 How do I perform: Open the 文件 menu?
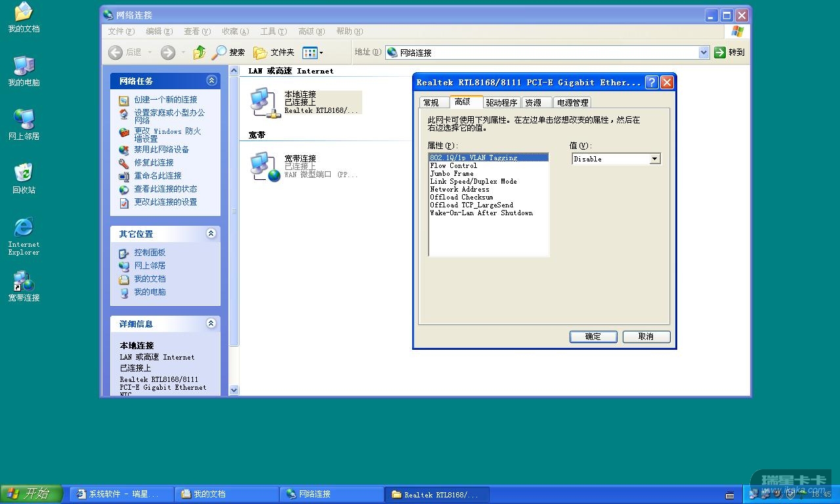click(x=121, y=31)
